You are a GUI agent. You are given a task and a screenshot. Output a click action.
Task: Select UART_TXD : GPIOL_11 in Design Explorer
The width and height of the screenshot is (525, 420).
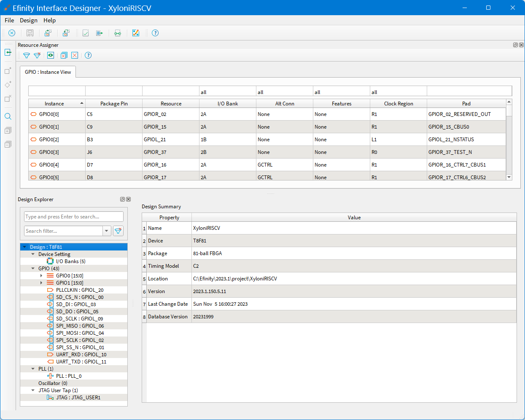tap(81, 362)
